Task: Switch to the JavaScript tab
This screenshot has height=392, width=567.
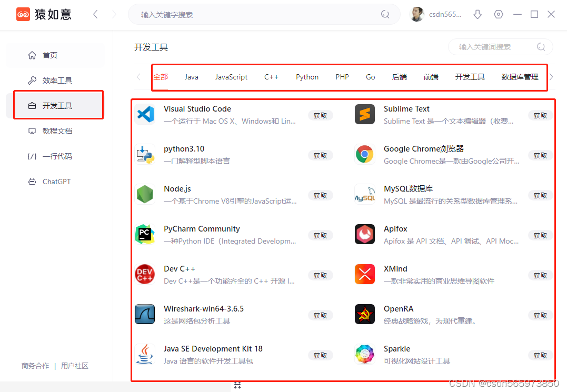Action: pos(231,77)
